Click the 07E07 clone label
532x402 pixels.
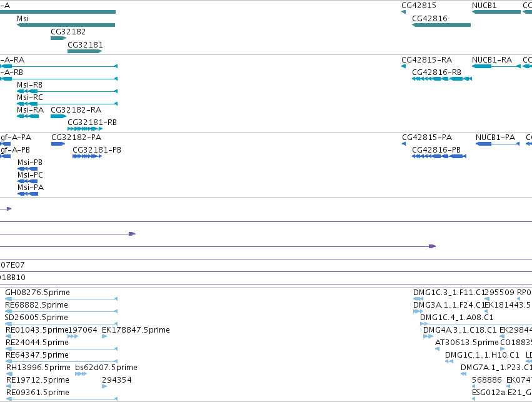[x=13, y=265]
